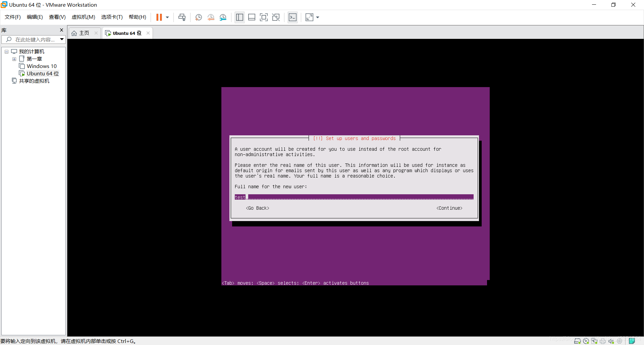Toggle the thumbnail bar view icon

[x=252, y=17]
